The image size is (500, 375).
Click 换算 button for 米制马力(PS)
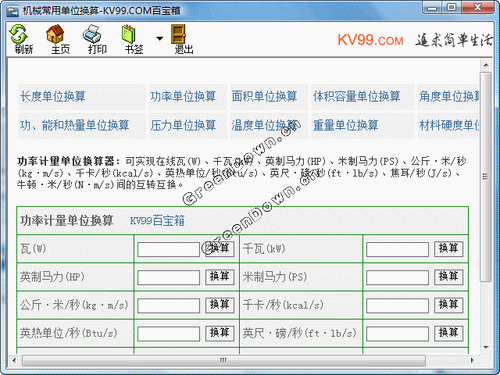coord(449,277)
